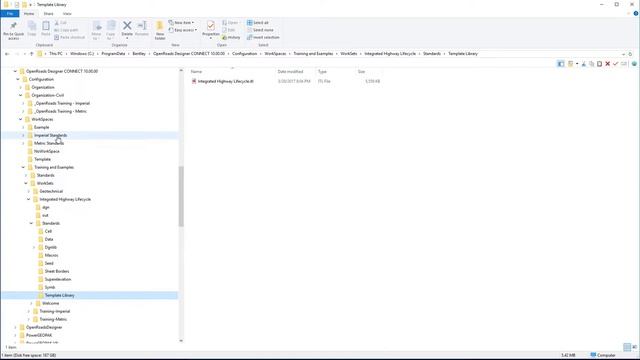Collapse the Organization-Civil tree node
The image size is (640, 360).
[20, 95]
